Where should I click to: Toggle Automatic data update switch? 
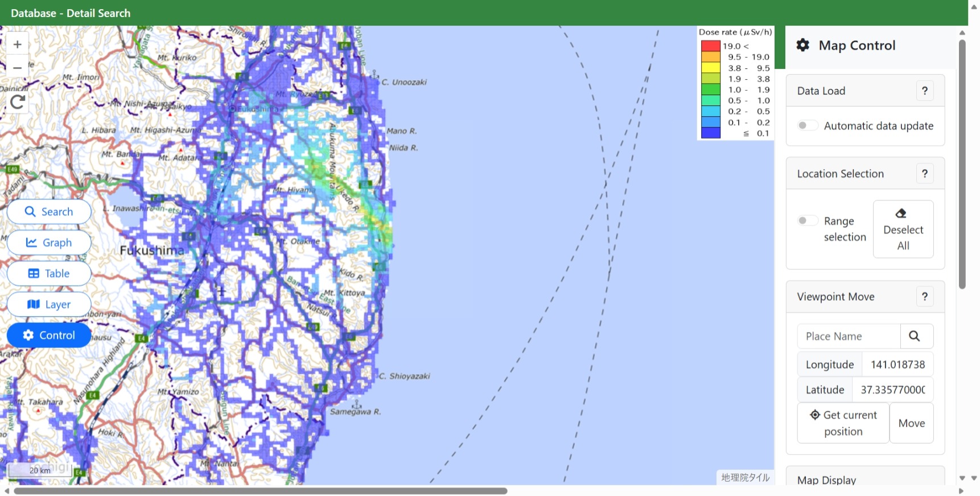(807, 125)
